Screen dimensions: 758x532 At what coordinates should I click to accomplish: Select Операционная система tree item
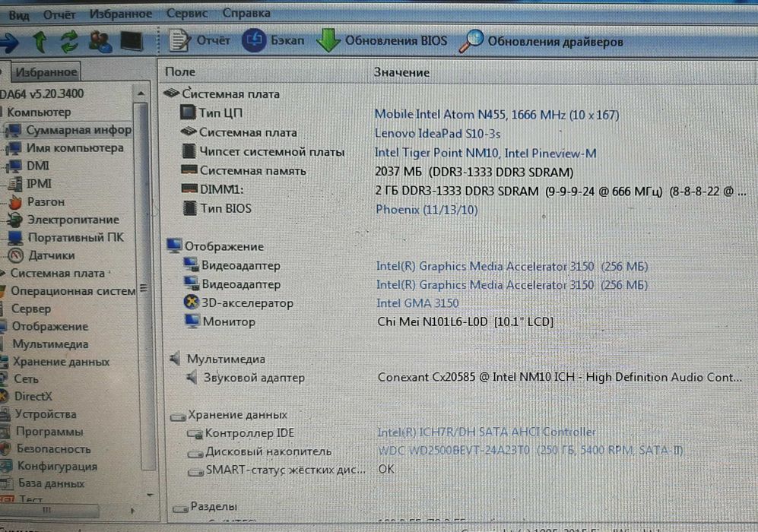73,291
